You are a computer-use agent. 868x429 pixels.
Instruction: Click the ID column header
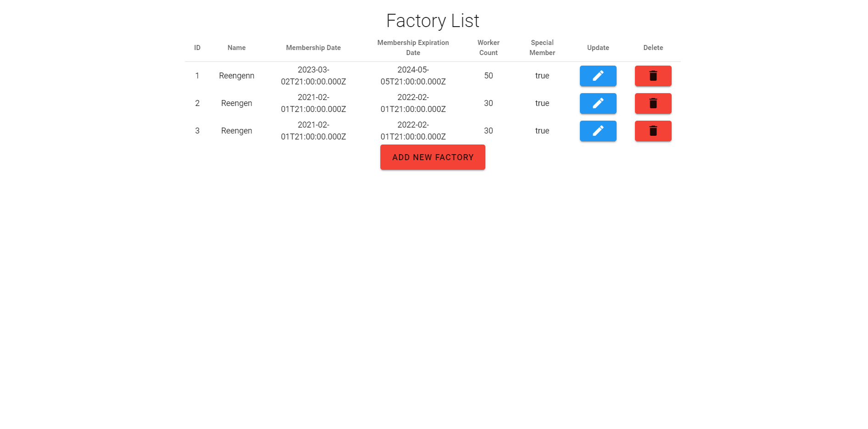pyautogui.click(x=197, y=47)
